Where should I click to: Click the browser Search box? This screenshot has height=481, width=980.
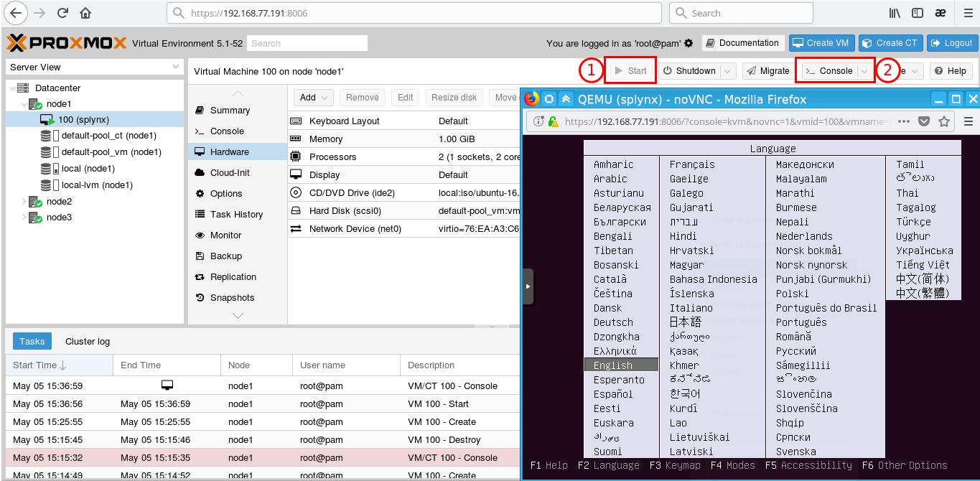pos(741,13)
